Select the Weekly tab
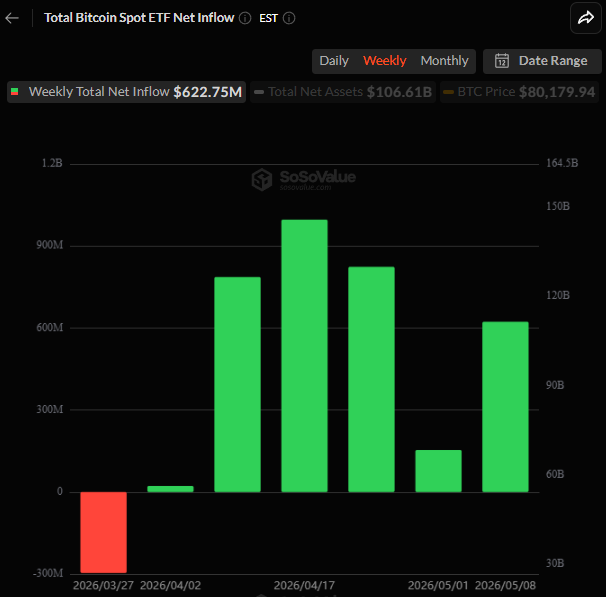The image size is (606, 597). 385,61
